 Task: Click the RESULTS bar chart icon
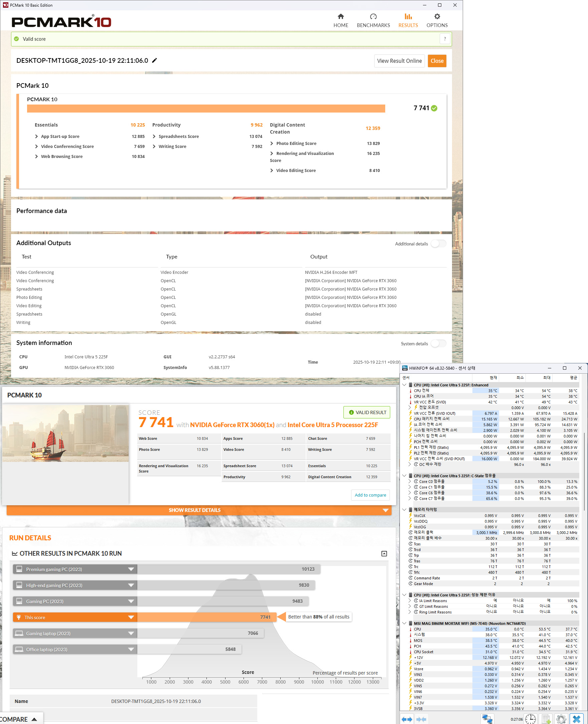click(408, 17)
